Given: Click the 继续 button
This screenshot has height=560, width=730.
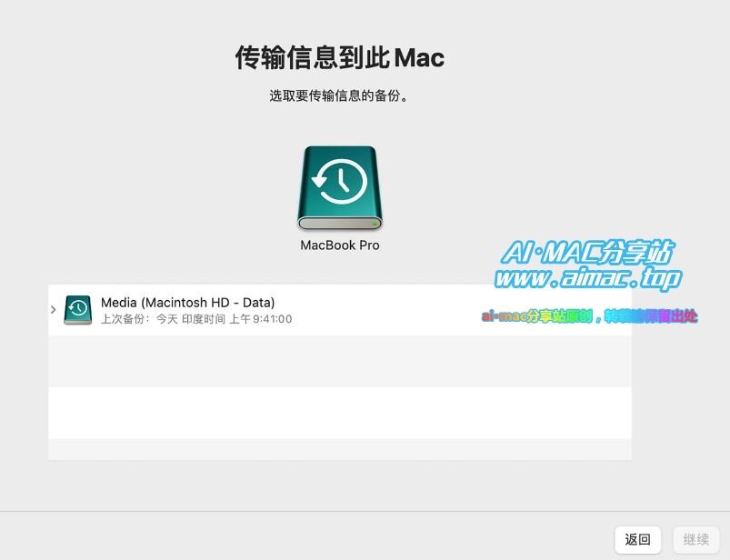Looking at the screenshot, I should click(696, 540).
